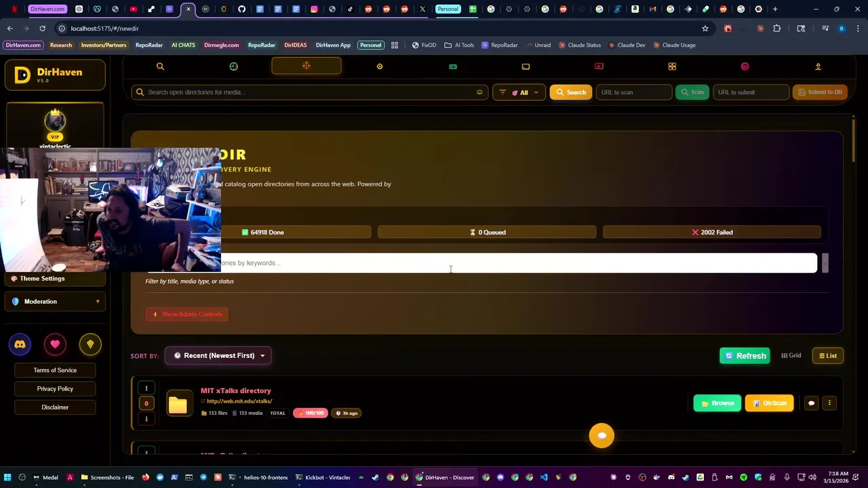Open the pink circular nav icon
868x488 pixels.
coord(745,66)
